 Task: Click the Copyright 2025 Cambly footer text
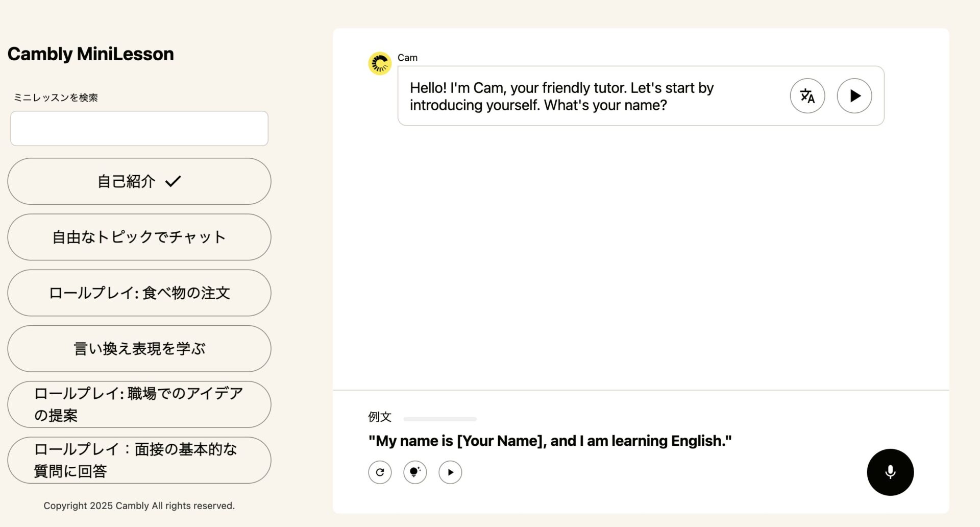(139, 506)
